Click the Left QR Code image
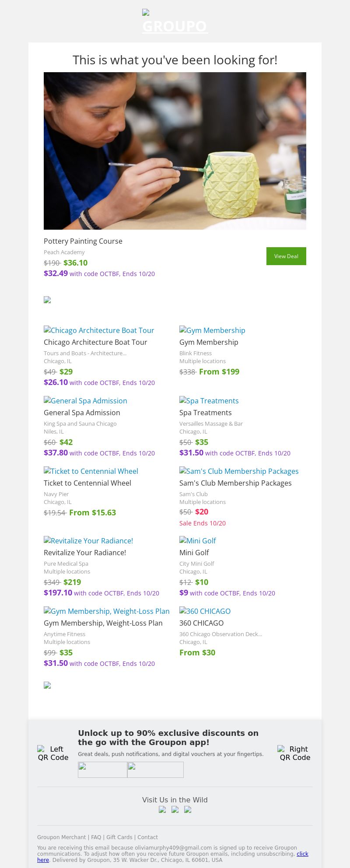This screenshot has width=350, height=868. (x=53, y=753)
